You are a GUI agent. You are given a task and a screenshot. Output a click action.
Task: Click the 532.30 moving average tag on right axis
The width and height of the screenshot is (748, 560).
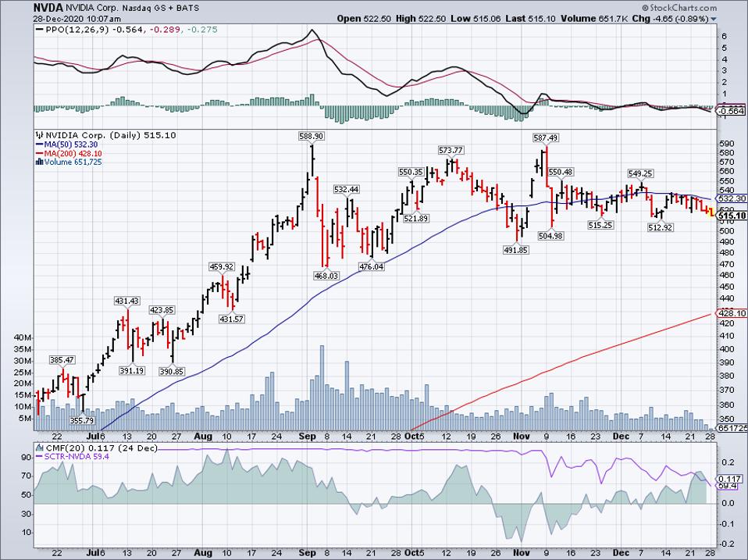[x=732, y=198]
